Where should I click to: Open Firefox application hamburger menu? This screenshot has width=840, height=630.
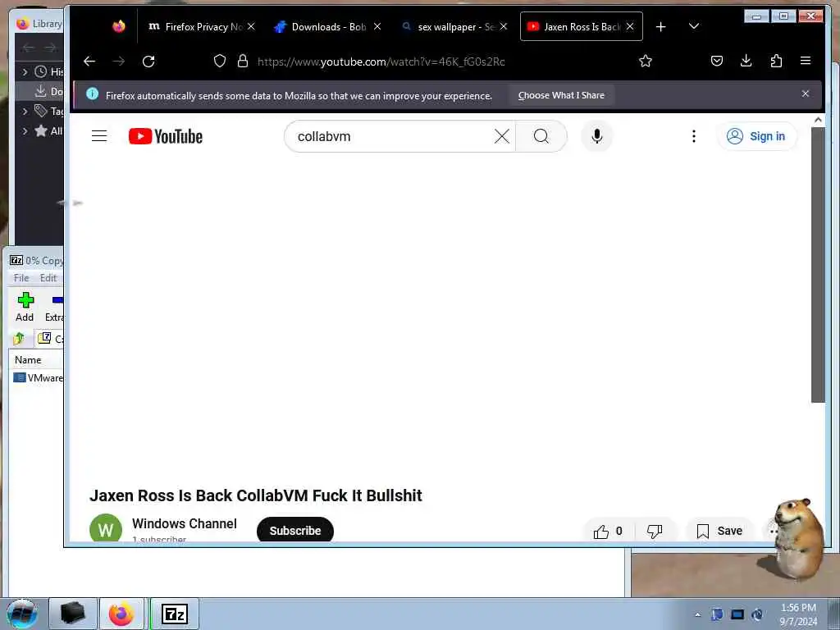tap(806, 61)
